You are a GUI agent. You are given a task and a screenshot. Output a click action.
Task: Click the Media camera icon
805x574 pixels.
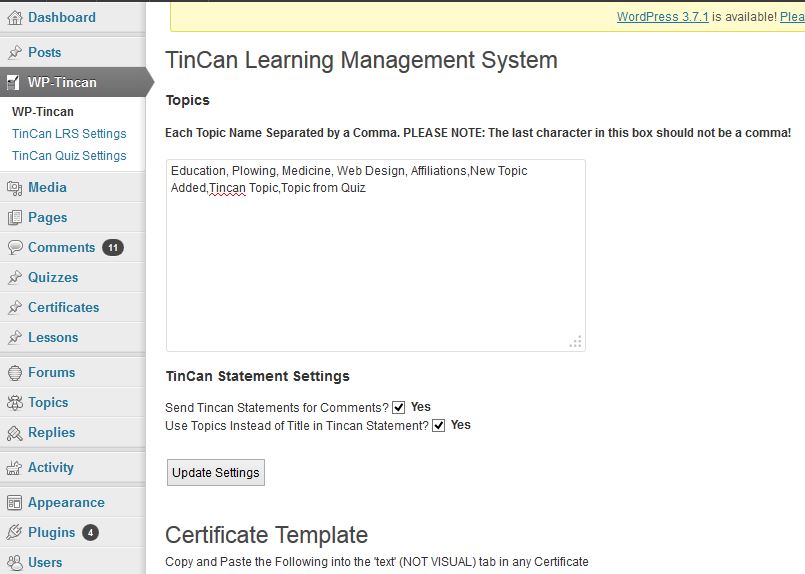[x=15, y=188]
